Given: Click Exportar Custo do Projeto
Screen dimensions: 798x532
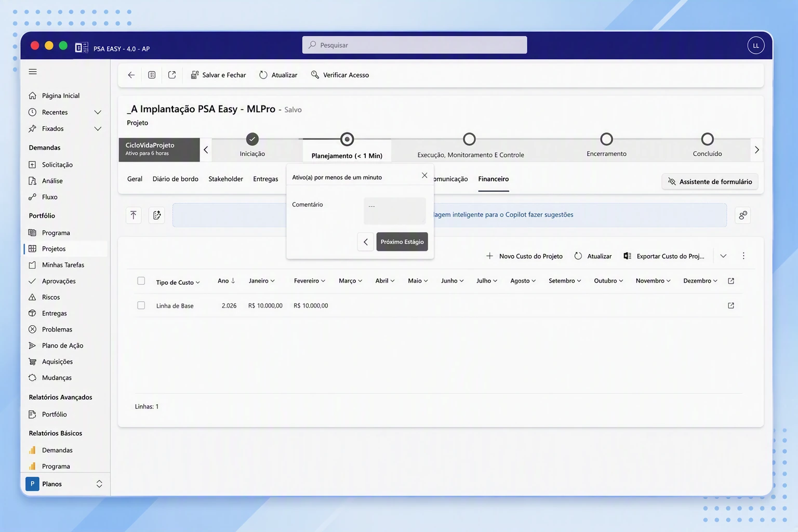Looking at the screenshot, I should [x=664, y=256].
